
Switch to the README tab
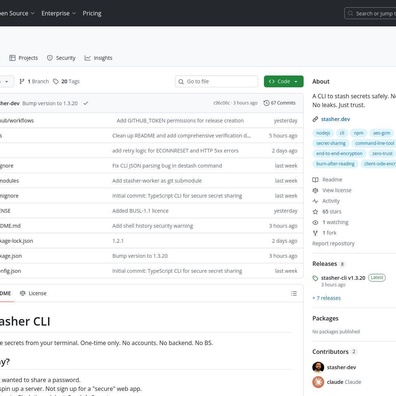(x=6, y=293)
